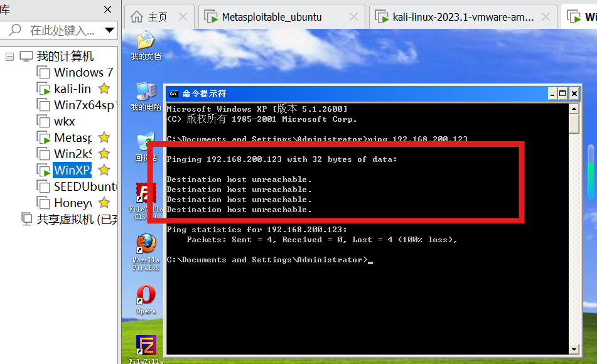Click the Ping statistics line in console
Screen dimensions: 597x364
[257, 230]
